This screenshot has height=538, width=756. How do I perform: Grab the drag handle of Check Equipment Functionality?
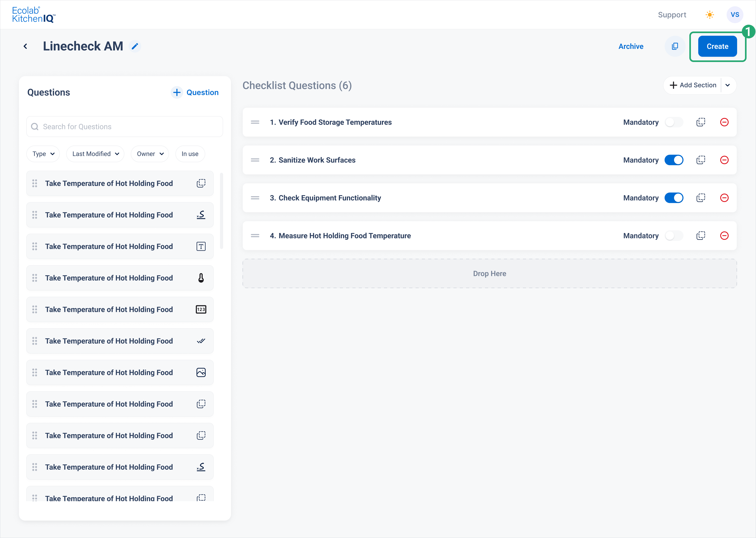click(x=255, y=198)
